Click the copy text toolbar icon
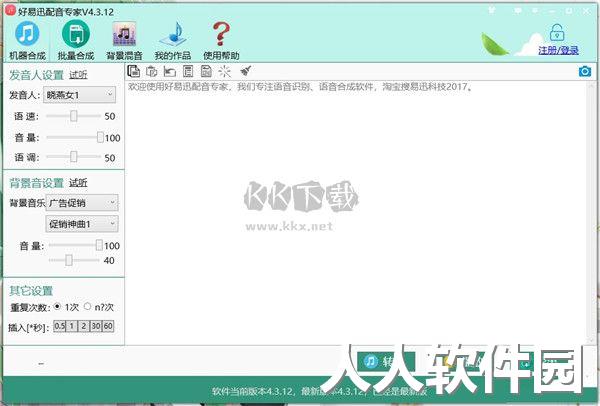The image size is (600, 406). [x=134, y=71]
